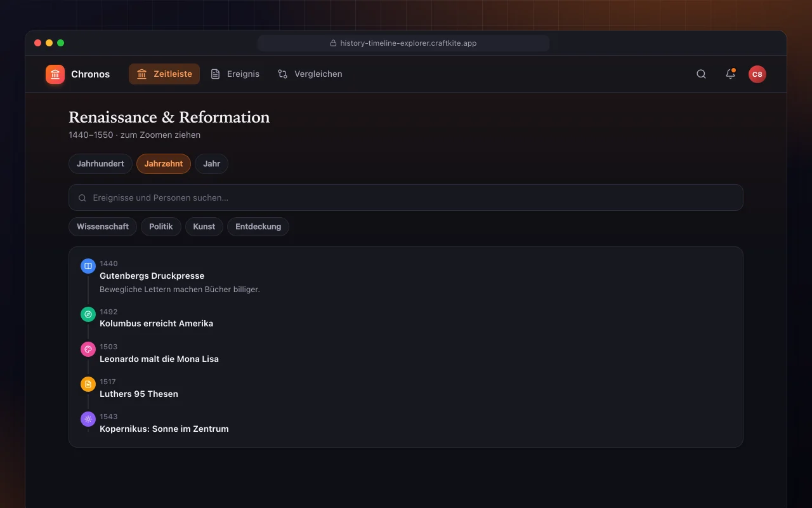Screen dimensions: 812x508
Task: Click the blue book icon for 1440
Action: pos(88,266)
